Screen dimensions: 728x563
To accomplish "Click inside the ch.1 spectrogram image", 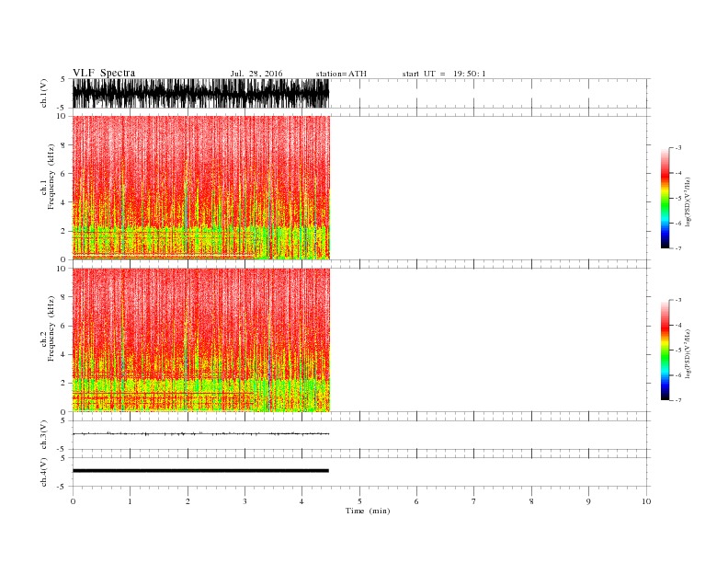I will click(201, 188).
